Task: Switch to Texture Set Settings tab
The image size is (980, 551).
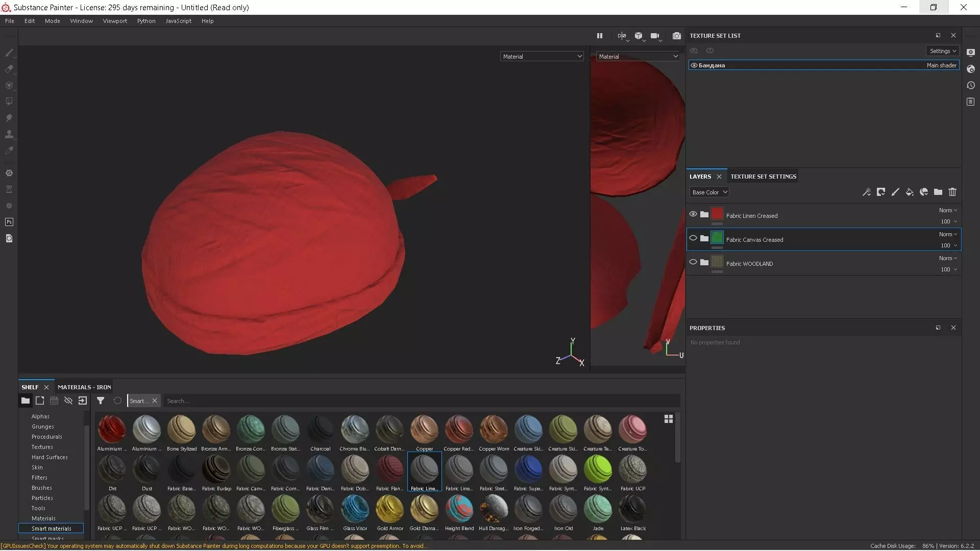Action: coord(763,177)
